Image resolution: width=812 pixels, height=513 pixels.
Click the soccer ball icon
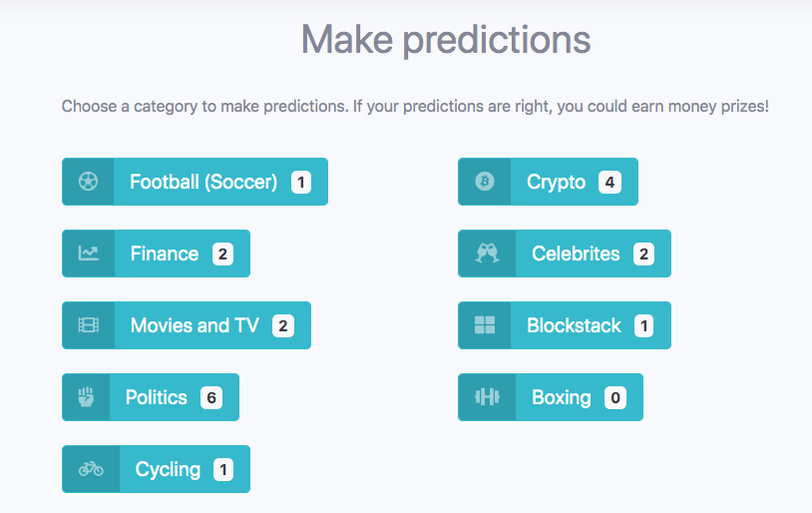coord(88,182)
